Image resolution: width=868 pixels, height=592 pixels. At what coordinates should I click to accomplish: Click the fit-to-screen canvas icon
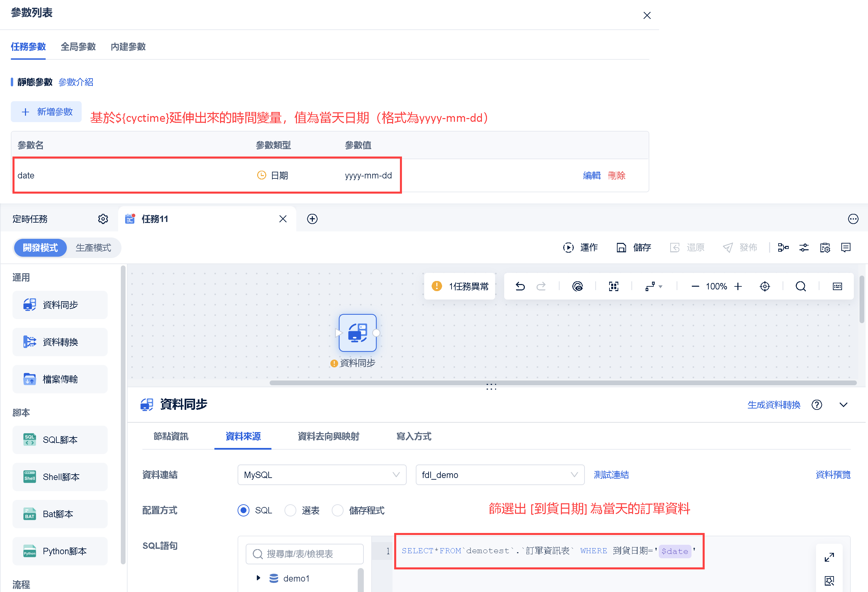[x=614, y=286]
